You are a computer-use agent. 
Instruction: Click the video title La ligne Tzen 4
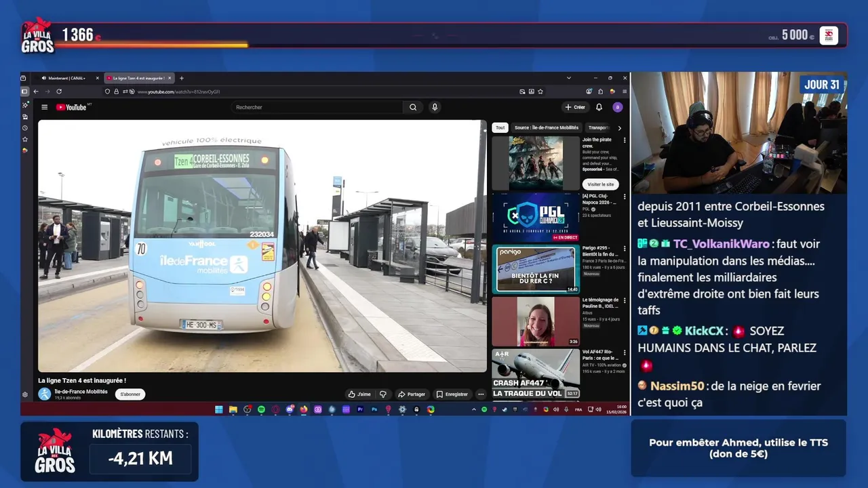(82, 380)
